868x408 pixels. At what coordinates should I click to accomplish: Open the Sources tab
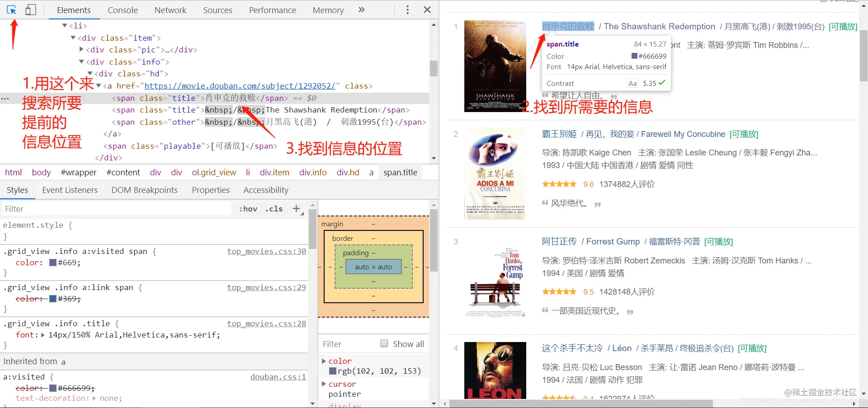(x=217, y=10)
